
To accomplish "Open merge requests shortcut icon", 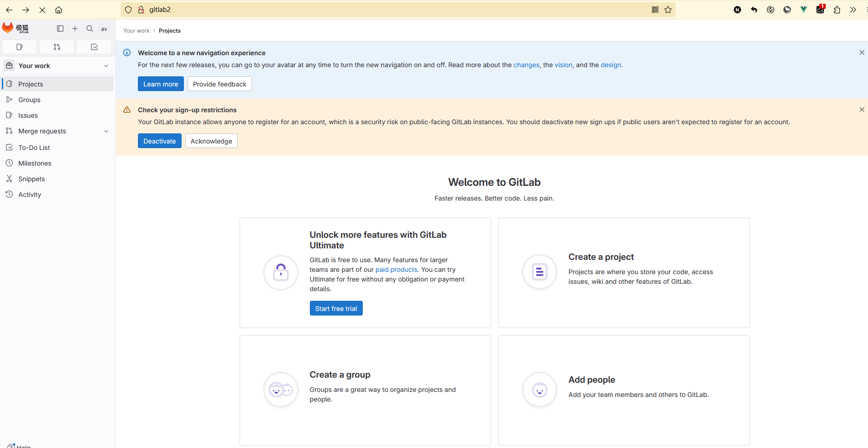I will point(57,47).
